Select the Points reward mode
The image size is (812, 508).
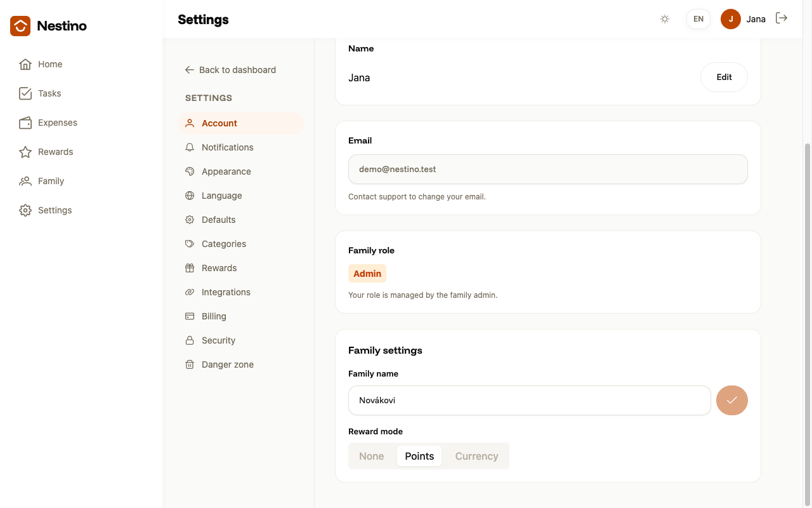click(x=419, y=456)
